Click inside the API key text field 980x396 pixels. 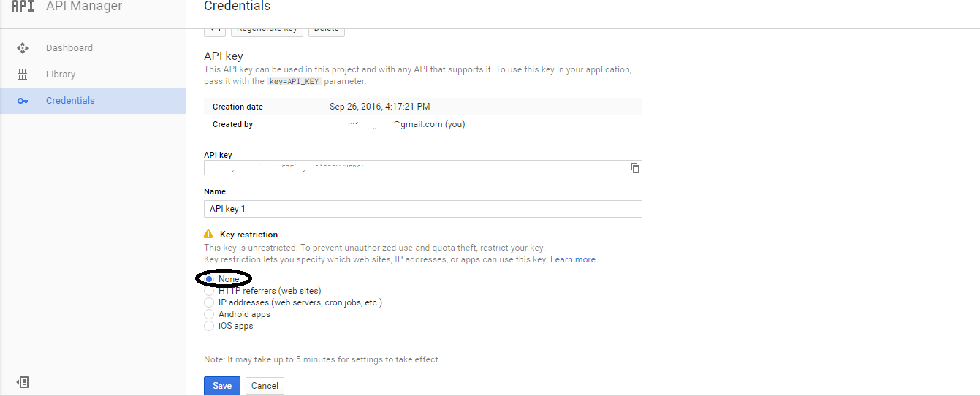tap(416, 168)
